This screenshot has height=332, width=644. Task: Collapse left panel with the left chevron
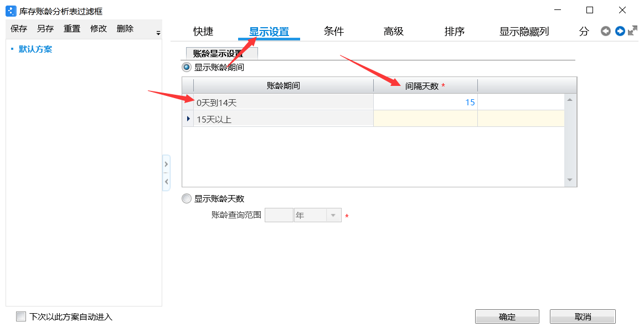coord(166,181)
